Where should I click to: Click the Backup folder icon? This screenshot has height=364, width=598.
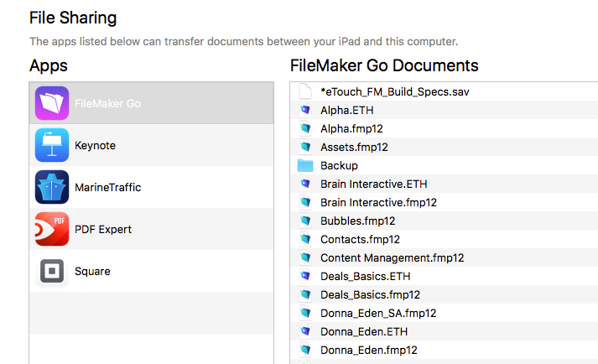(x=305, y=165)
